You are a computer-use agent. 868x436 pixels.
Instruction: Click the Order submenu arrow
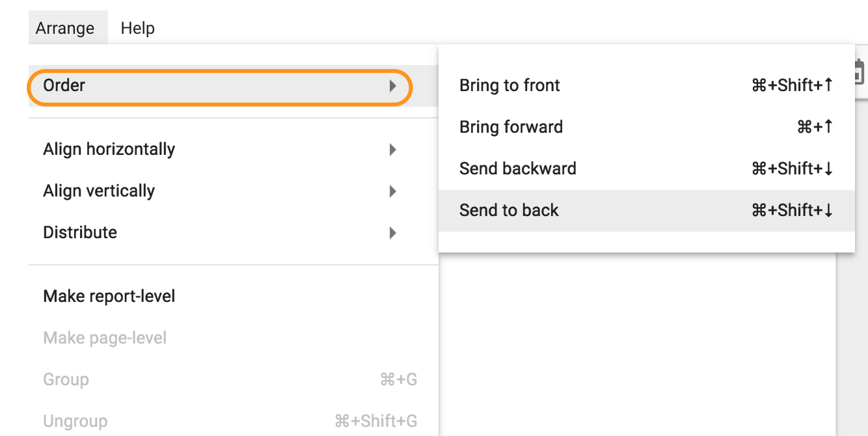coord(392,85)
